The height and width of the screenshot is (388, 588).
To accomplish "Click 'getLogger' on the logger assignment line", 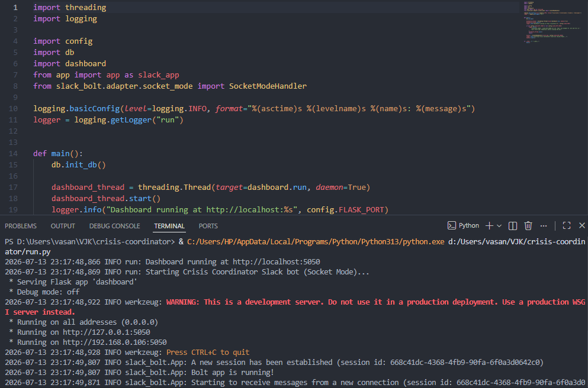I will click(131, 120).
